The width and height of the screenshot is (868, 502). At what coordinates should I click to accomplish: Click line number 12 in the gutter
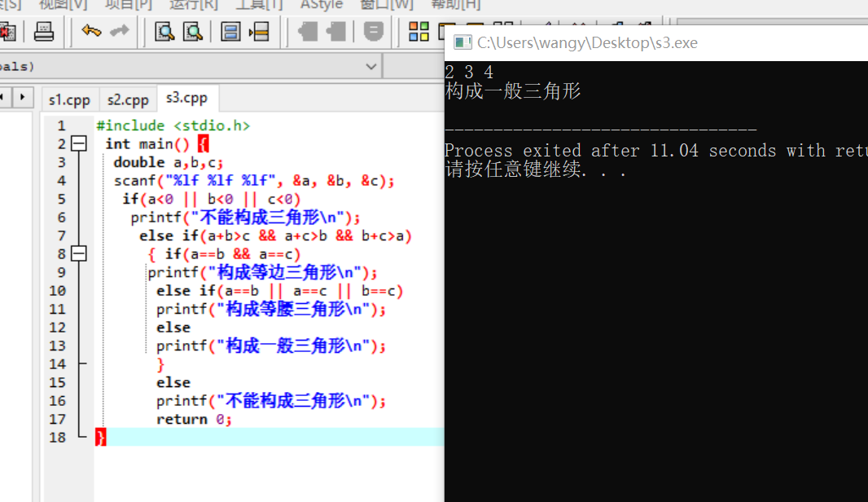pyautogui.click(x=58, y=328)
